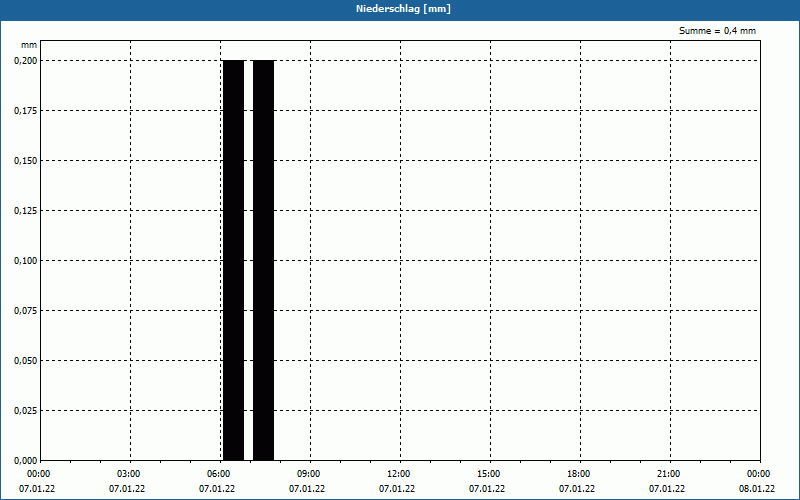Click the Summe = 0,4 mm label
Screen dimensions: 800x500
click(x=717, y=31)
